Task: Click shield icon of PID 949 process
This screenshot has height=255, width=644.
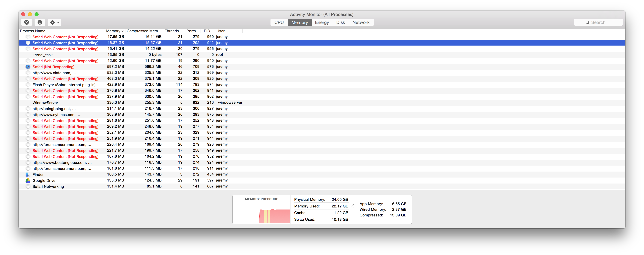Action: click(x=28, y=150)
